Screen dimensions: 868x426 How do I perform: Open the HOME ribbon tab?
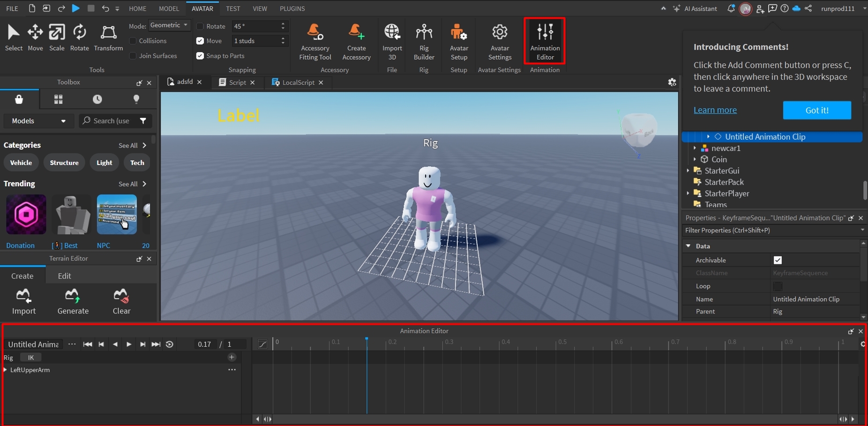point(137,8)
